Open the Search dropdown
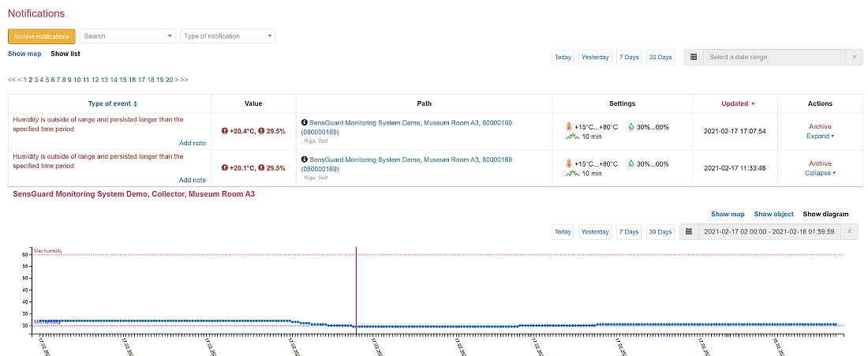868x356 pixels. click(128, 36)
